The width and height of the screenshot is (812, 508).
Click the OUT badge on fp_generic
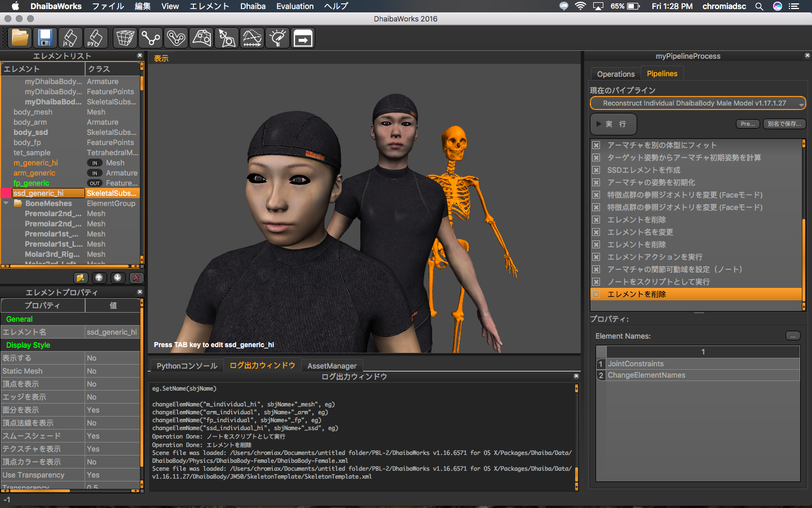tap(95, 183)
